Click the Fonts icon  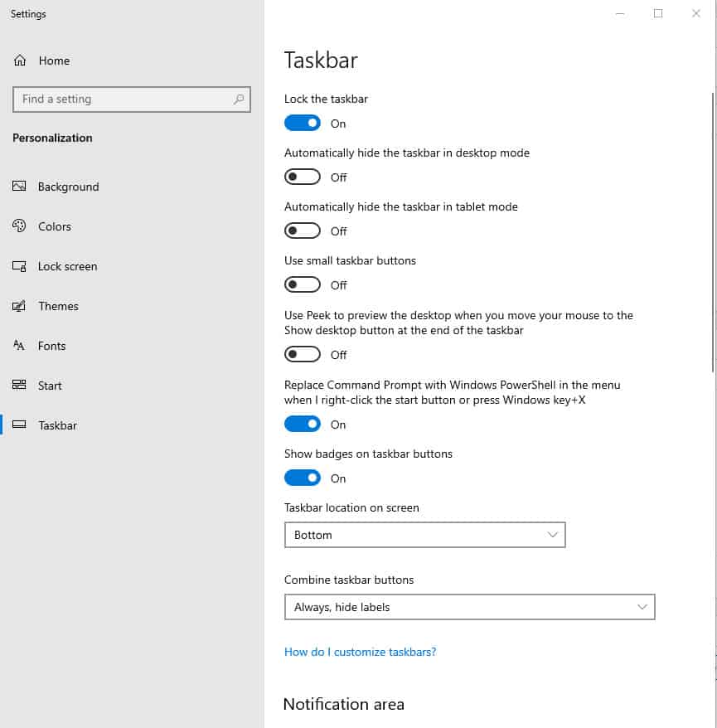[x=19, y=346]
